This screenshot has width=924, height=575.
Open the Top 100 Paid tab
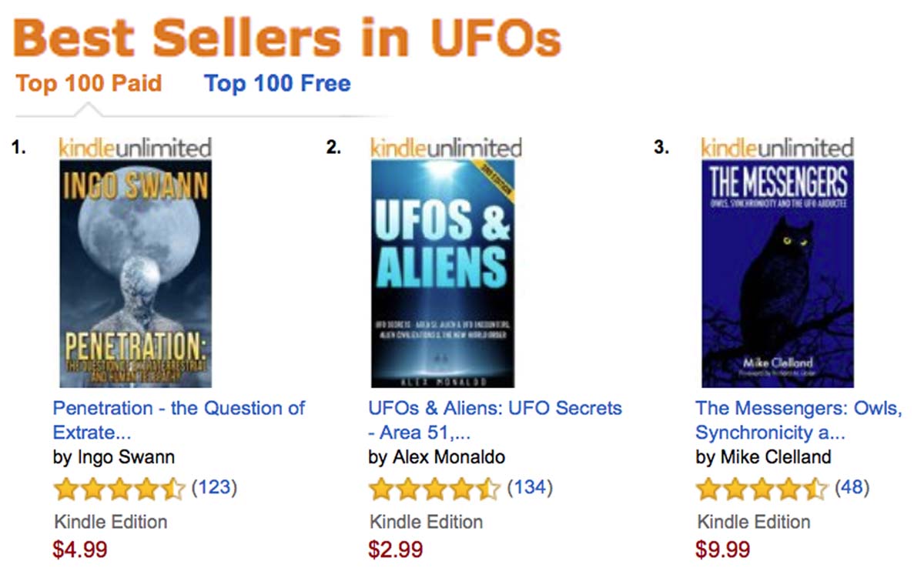coord(89,83)
